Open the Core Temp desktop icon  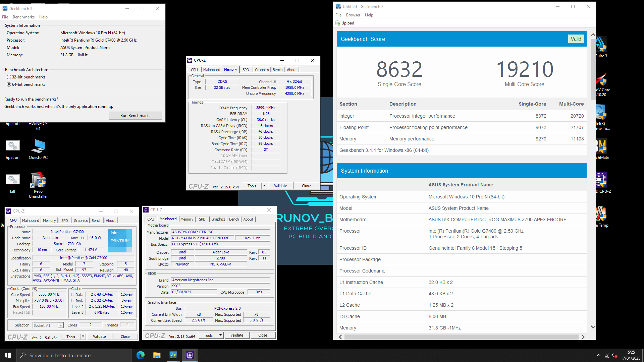601,217
